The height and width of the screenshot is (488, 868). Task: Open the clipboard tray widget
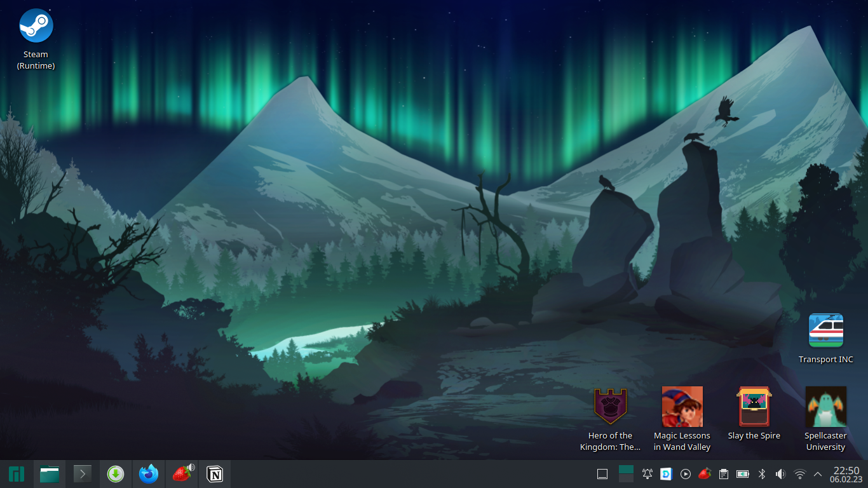[x=723, y=474]
